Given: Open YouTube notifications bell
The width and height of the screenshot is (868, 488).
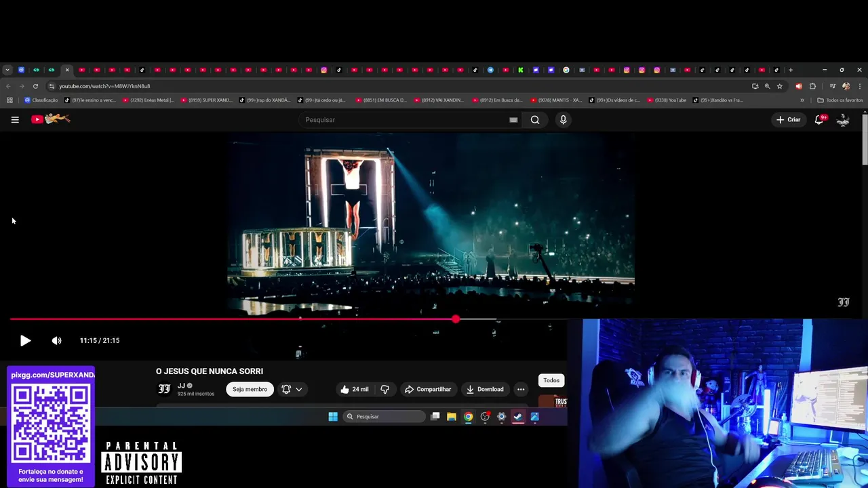Looking at the screenshot, I should pos(819,120).
